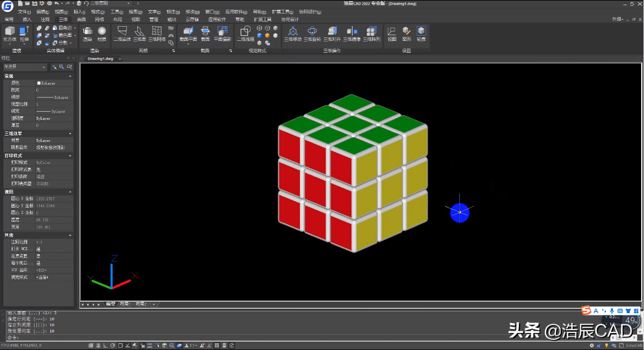644x350 pixels.
Task: Click the add new layout plus button
Action: (154, 305)
